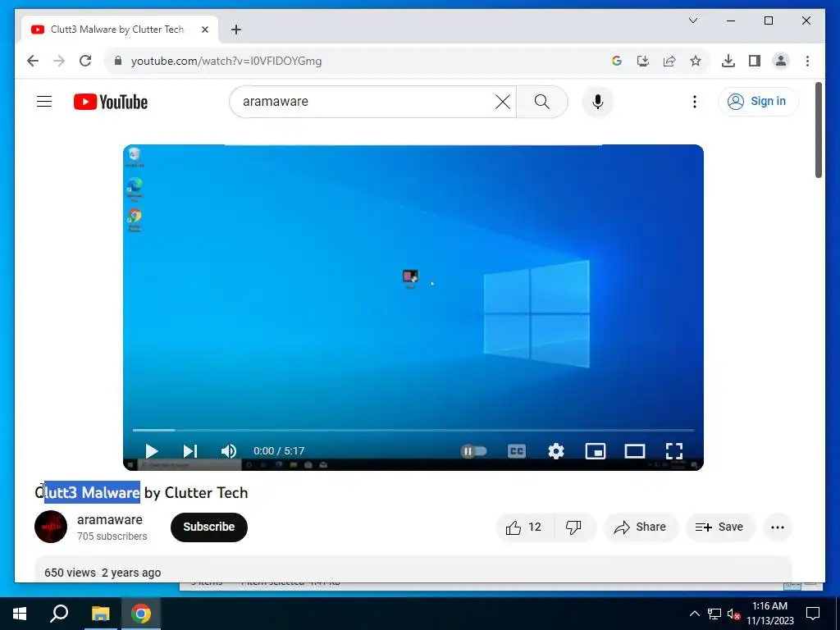Screen dimensions: 840x630
Task: Run the search with the magnifier button
Action: coord(541,102)
